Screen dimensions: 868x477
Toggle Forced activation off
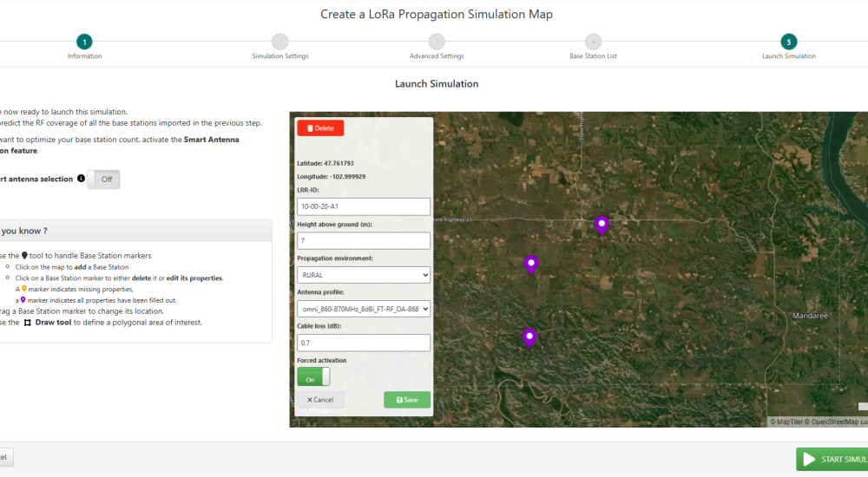[x=313, y=377]
